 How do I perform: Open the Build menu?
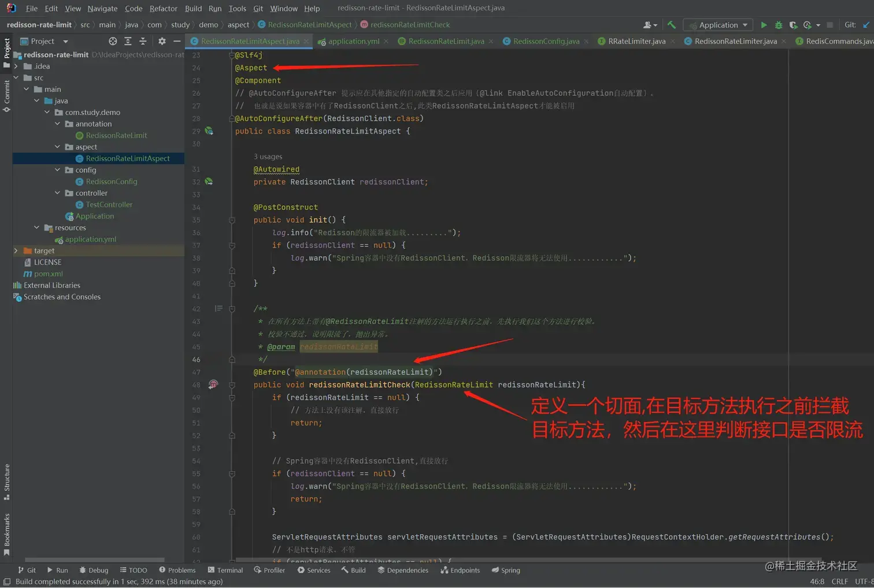pos(193,8)
